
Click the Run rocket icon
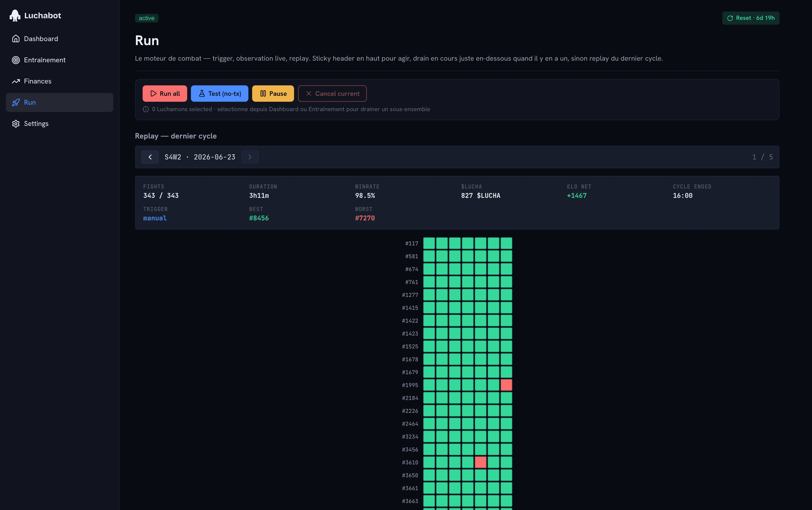[16, 103]
